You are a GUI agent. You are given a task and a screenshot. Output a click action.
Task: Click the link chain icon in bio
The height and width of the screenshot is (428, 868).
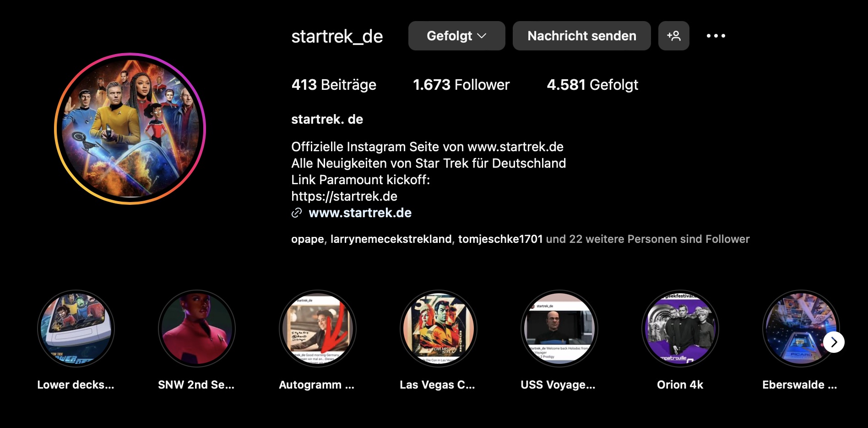pos(297,213)
